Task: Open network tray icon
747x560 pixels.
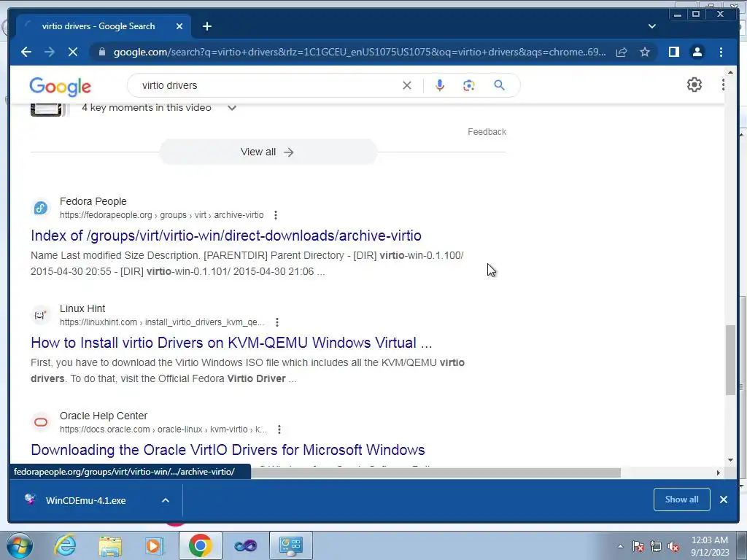Action: pos(656,546)
